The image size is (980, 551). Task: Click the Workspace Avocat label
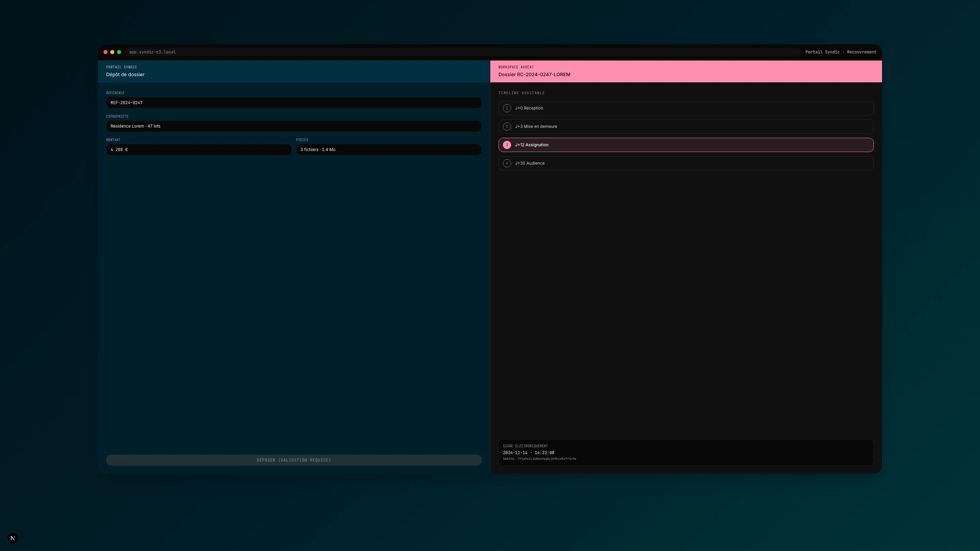click(x=516, y=67)
